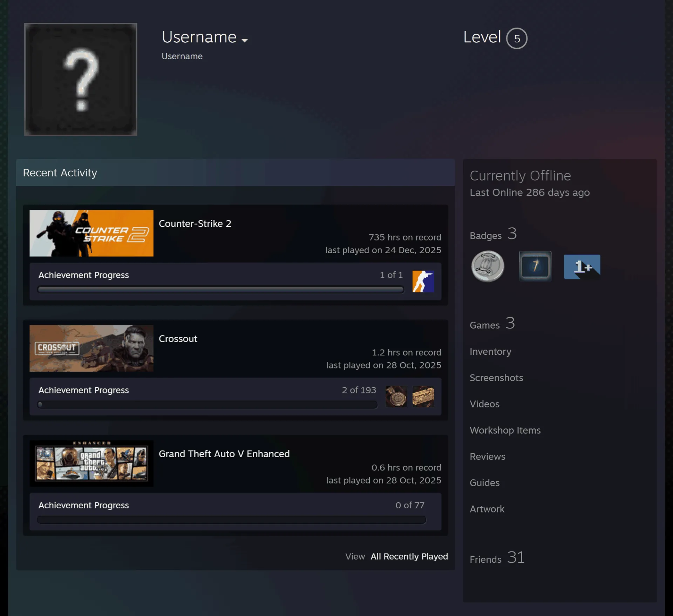
Task: Open the silver pillar badge
Action: (x=488, y=266)
